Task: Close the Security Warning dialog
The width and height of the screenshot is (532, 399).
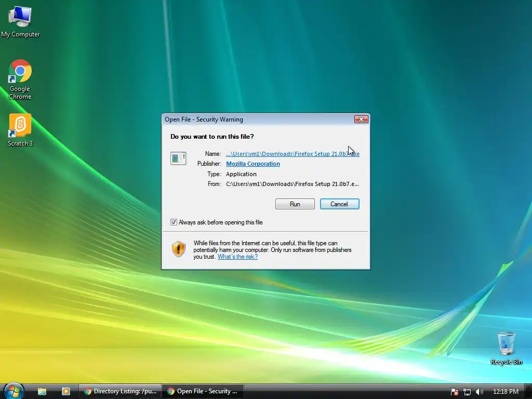Action: 361,119
